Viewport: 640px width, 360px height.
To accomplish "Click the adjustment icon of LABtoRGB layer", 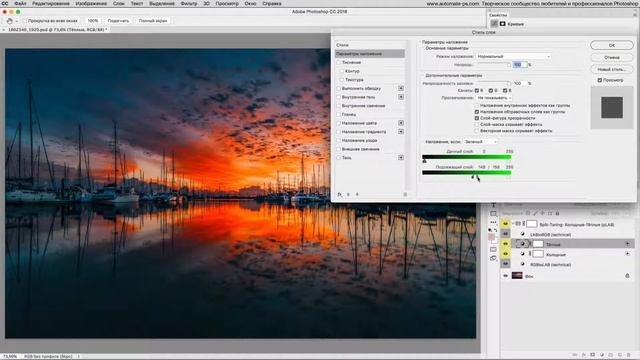I will click(x=522, y=234).
